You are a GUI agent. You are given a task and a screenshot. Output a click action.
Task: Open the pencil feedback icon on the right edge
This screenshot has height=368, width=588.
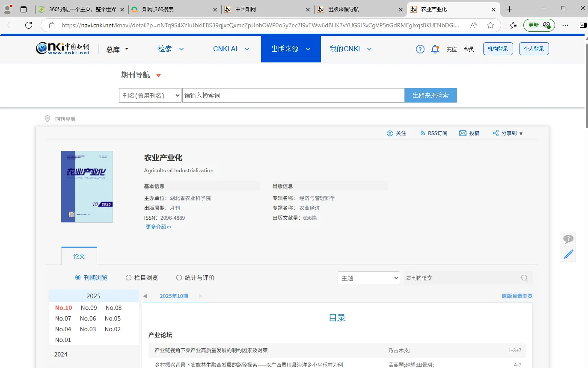(568, 254)
